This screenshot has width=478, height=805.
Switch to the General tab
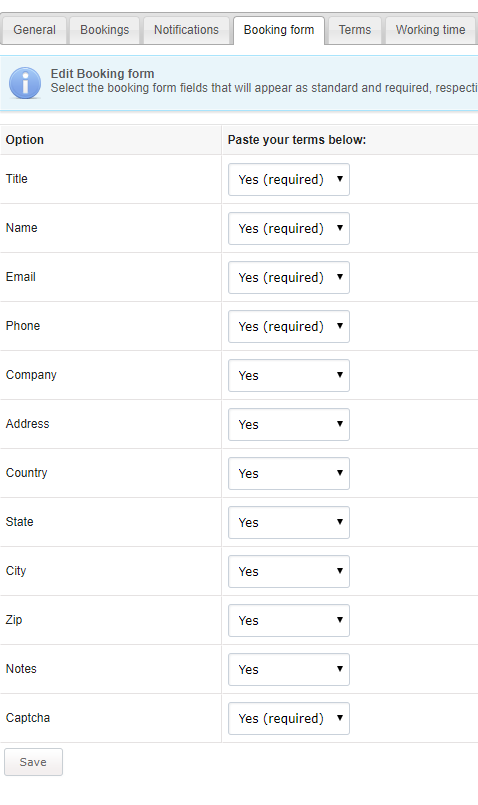[x=34, y=30]
